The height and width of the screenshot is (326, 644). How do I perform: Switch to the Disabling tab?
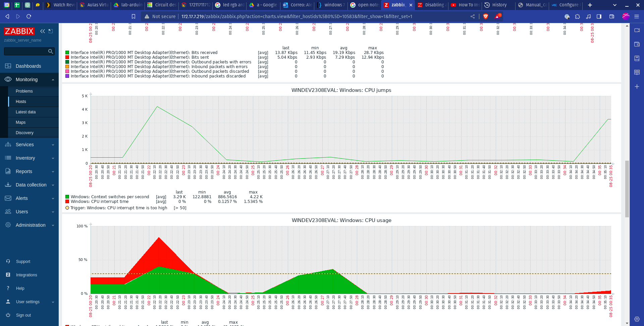click(431, 5)
